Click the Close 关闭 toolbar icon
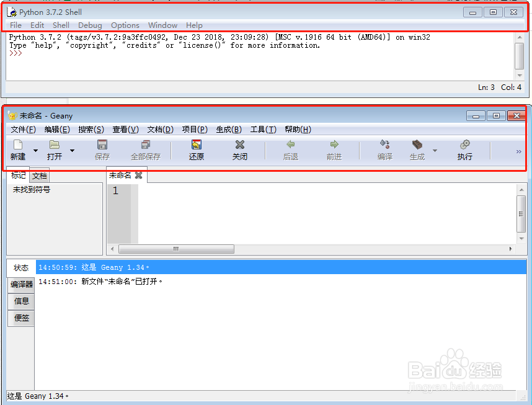The width and height of the screenshot is (532, 405). (240, 145)
